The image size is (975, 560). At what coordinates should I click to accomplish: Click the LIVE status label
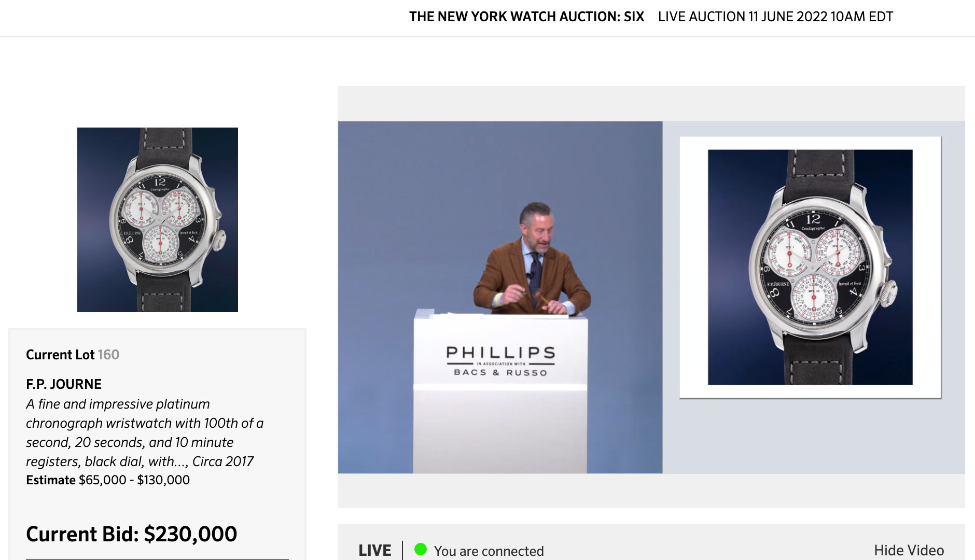pyautogui.click(x=375, y=550)
